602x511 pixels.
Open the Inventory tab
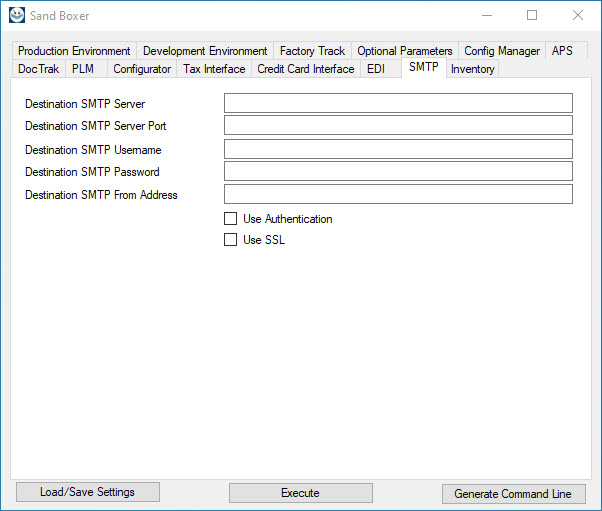point(472,69)
